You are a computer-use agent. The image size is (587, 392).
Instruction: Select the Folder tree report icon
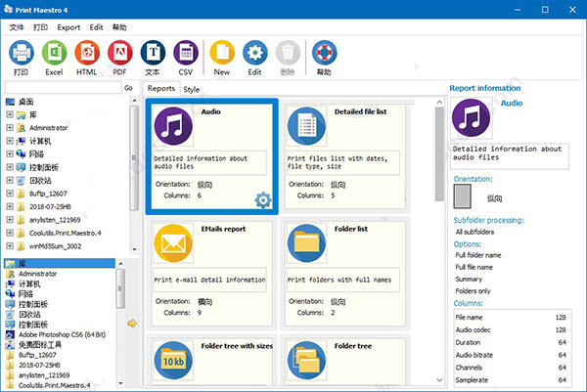(306, 360)
